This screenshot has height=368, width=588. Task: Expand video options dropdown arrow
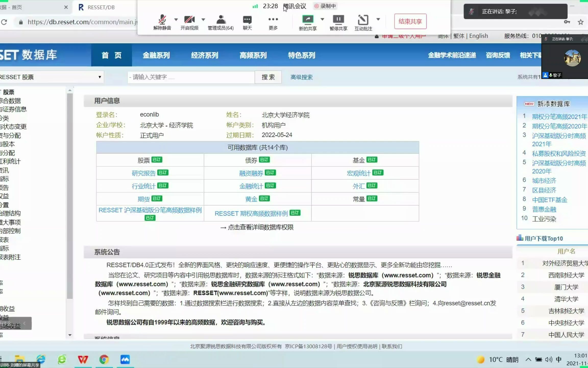(203, 19)
